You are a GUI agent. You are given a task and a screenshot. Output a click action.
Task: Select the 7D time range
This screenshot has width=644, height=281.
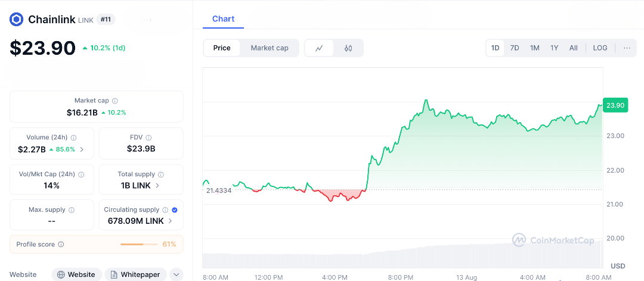click(515, 48)
